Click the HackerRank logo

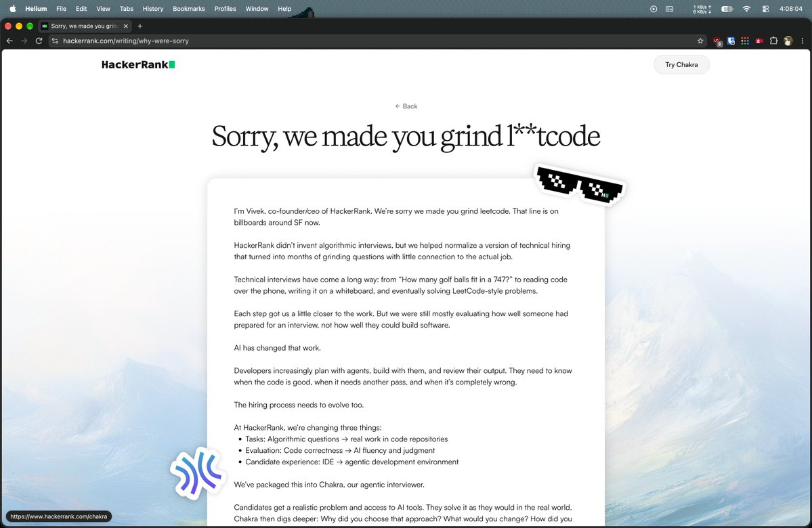(137, 65)
